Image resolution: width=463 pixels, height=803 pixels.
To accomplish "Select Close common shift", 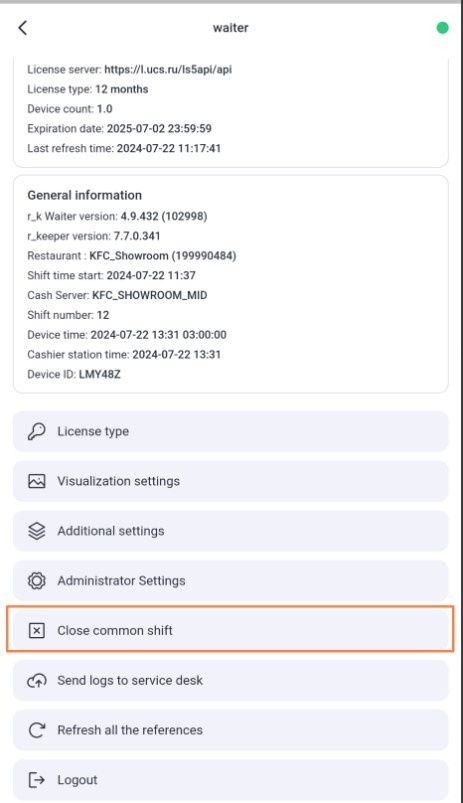I will pos(230,630).
